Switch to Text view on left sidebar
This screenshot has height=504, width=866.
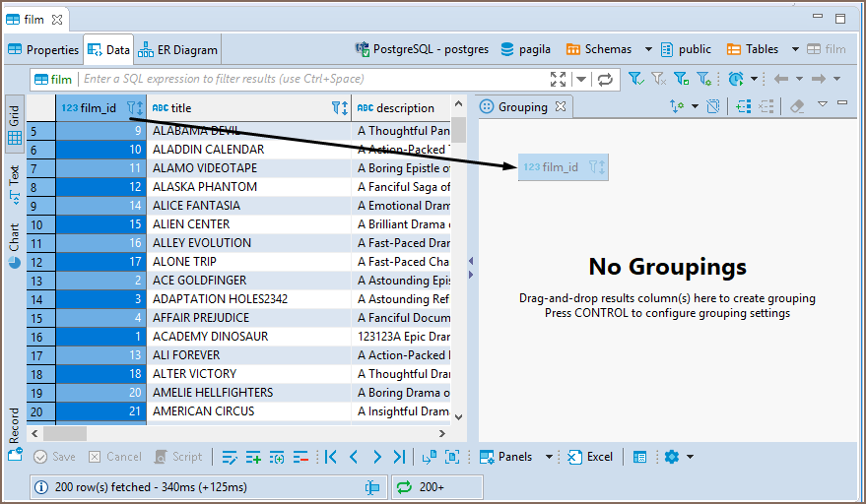click(x=14, y=183)
